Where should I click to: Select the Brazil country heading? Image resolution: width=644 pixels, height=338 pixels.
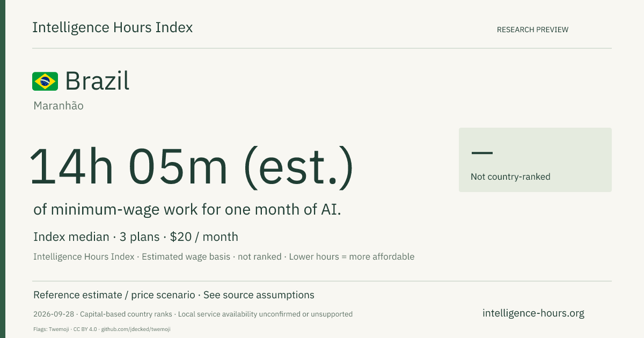[x=97, y=81]
